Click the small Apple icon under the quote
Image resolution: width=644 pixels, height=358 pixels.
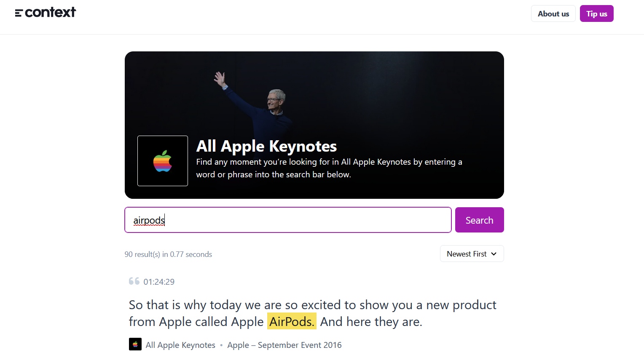[x=135, y=345]
